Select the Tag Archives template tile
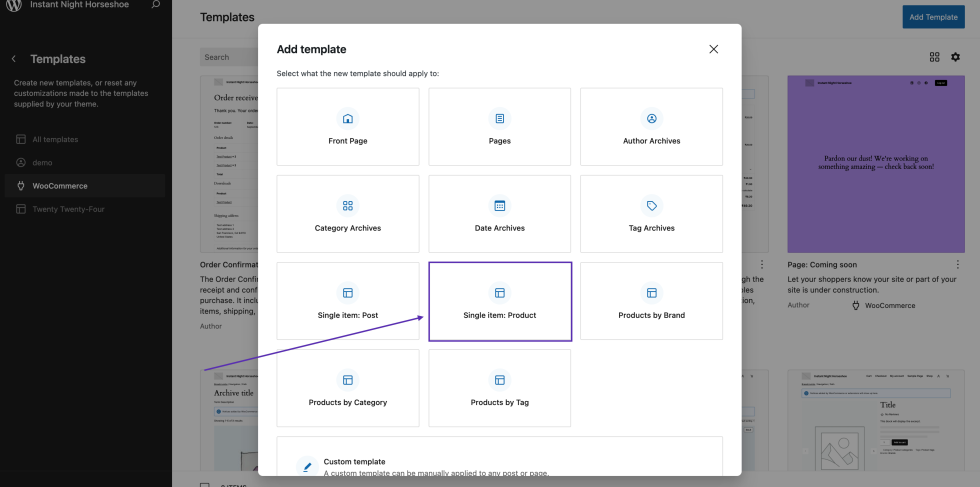This screenshot has height=487, width=980. [651, 214]
